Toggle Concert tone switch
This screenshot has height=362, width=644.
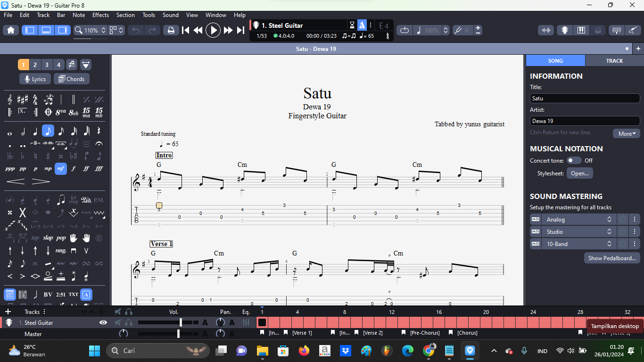(574, 161)
